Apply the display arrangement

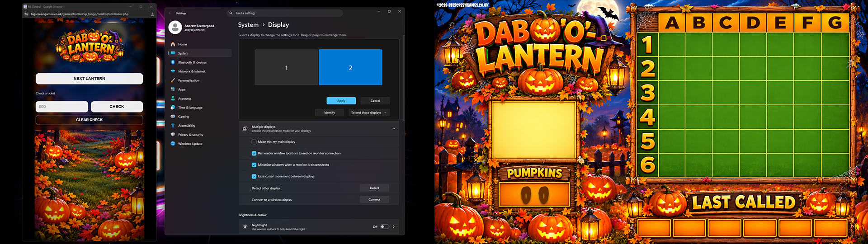(341, 101)
